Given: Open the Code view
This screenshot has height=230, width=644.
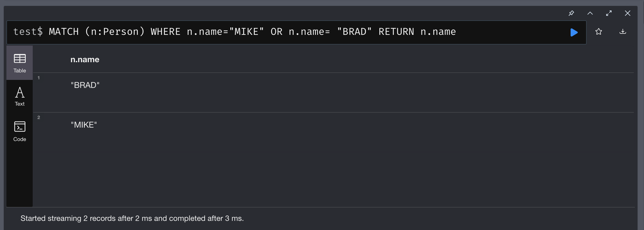Looking at the screenshot, I should 20,131.
